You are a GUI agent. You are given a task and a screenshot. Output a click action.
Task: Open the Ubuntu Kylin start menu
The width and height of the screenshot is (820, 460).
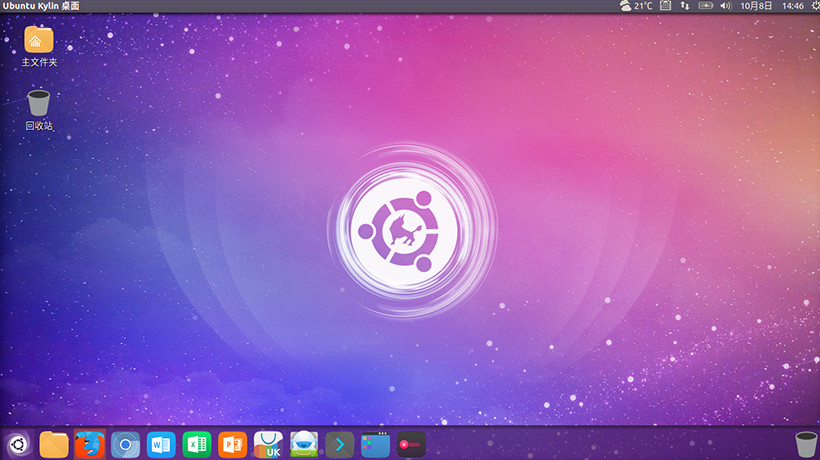(x=17, y=444)
